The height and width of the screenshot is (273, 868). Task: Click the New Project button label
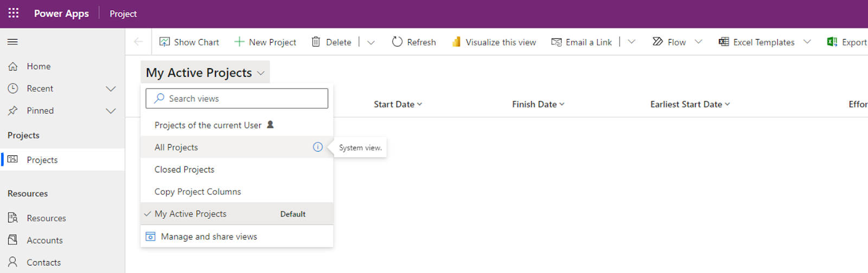272,42
